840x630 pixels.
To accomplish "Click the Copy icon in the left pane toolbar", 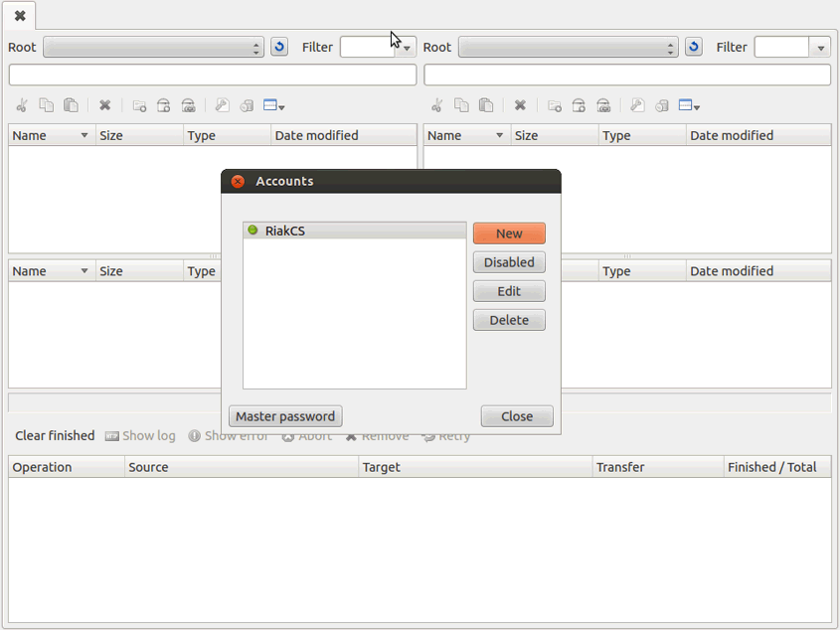I will pos(45,105).
